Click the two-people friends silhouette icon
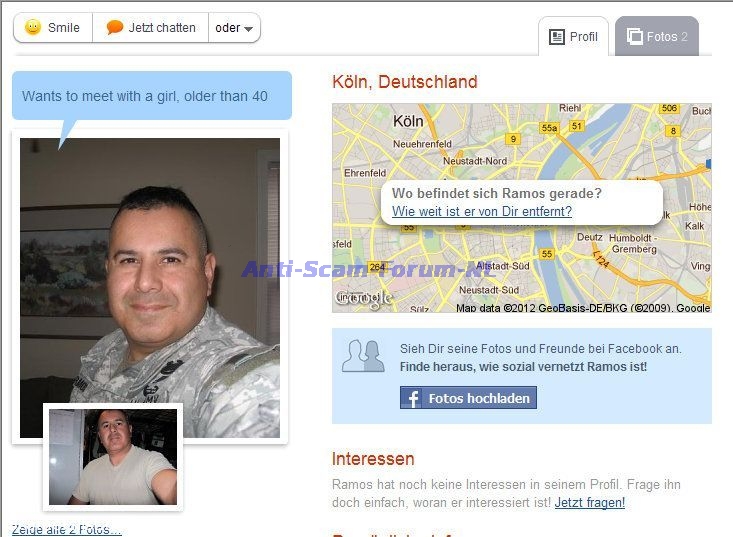This screenshot has height=537, width=733. [363, 356]
